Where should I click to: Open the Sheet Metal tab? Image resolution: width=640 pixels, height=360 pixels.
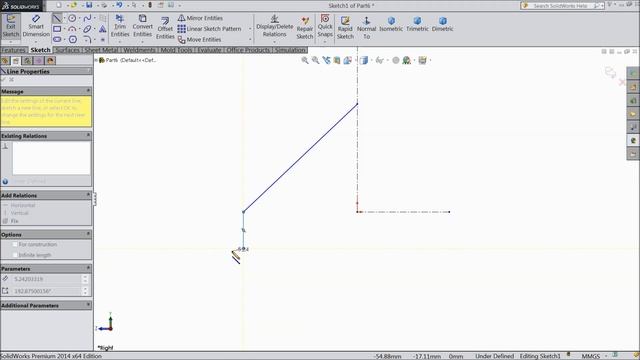point(101,50)
